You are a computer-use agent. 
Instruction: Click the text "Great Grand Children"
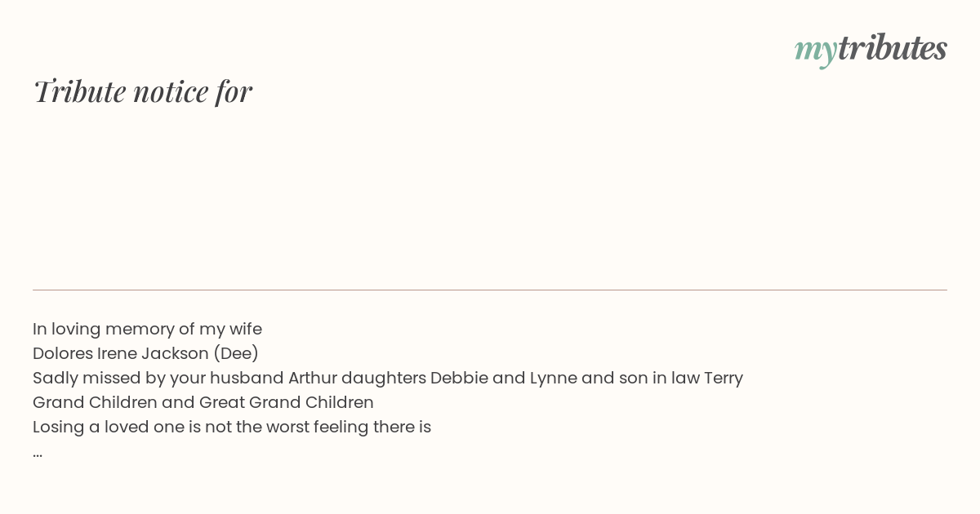286,402
